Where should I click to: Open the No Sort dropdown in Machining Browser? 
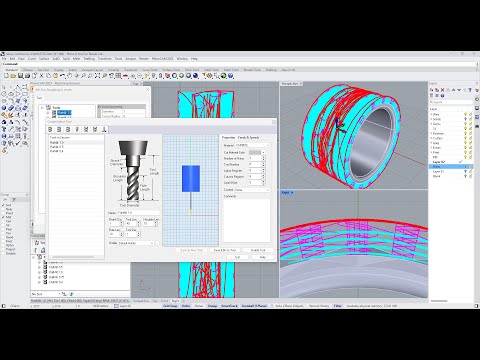point(46,294)
